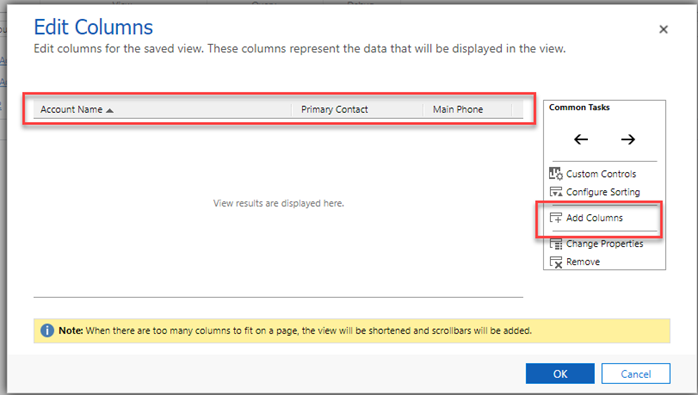Click the right arrow to move column right

click(x=628, y=139)
